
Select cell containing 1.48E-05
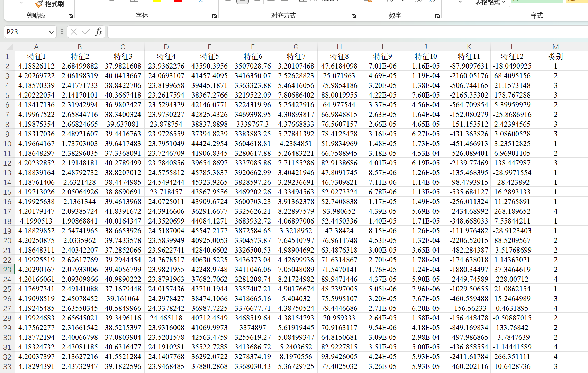382,144
